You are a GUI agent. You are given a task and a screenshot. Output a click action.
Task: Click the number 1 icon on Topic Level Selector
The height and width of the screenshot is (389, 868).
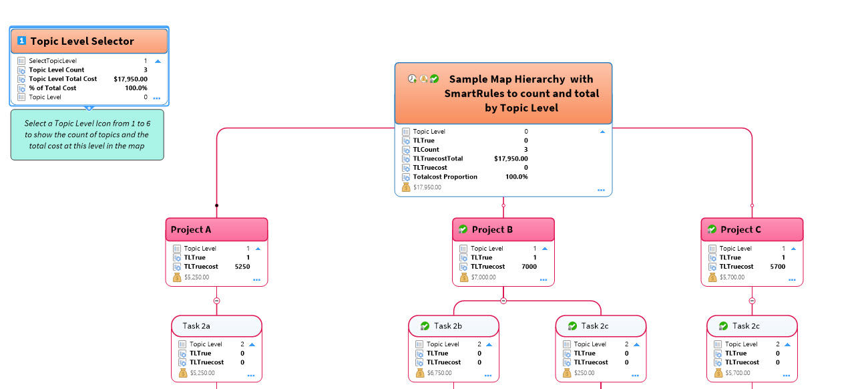22,41
